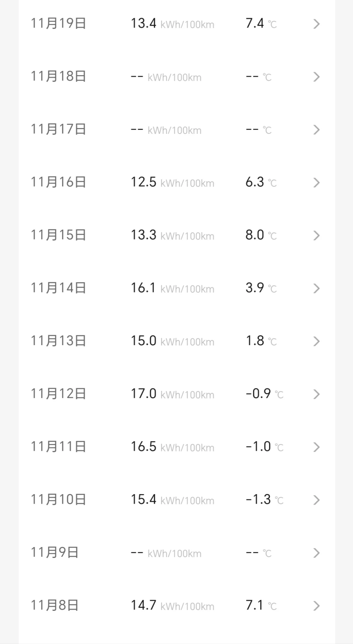This screenshot has width=353, height=644.
Task: Expand the 11月9日 row chevron
Action: pyautogui.click(x=316, y=553)
